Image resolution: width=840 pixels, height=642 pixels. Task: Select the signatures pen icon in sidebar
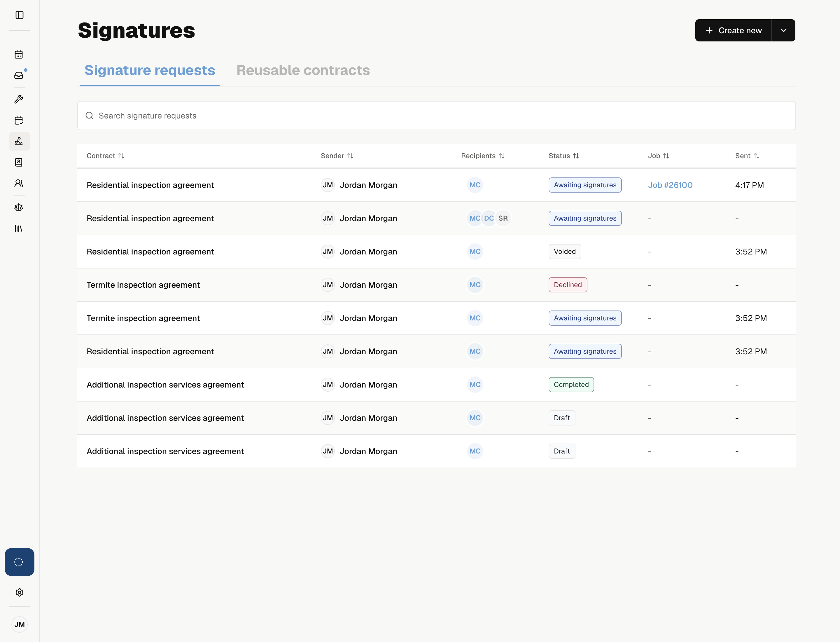coord(19,142)
